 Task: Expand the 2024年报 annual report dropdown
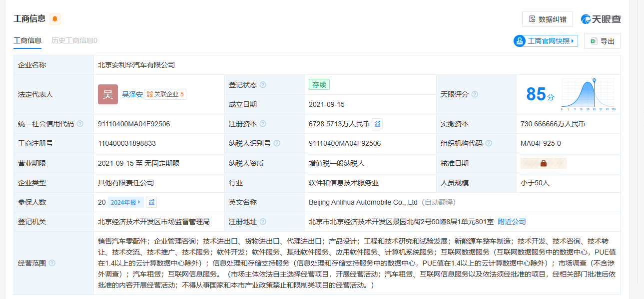pos(125,202)
